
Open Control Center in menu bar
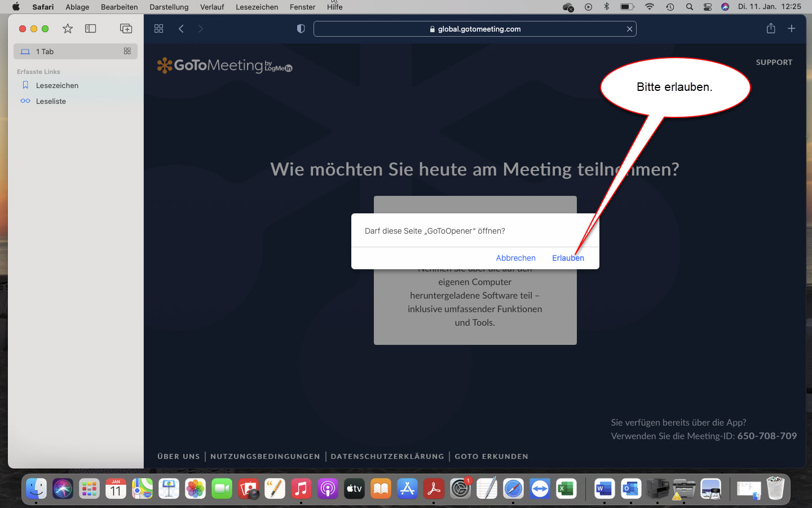tap(707, 7)
